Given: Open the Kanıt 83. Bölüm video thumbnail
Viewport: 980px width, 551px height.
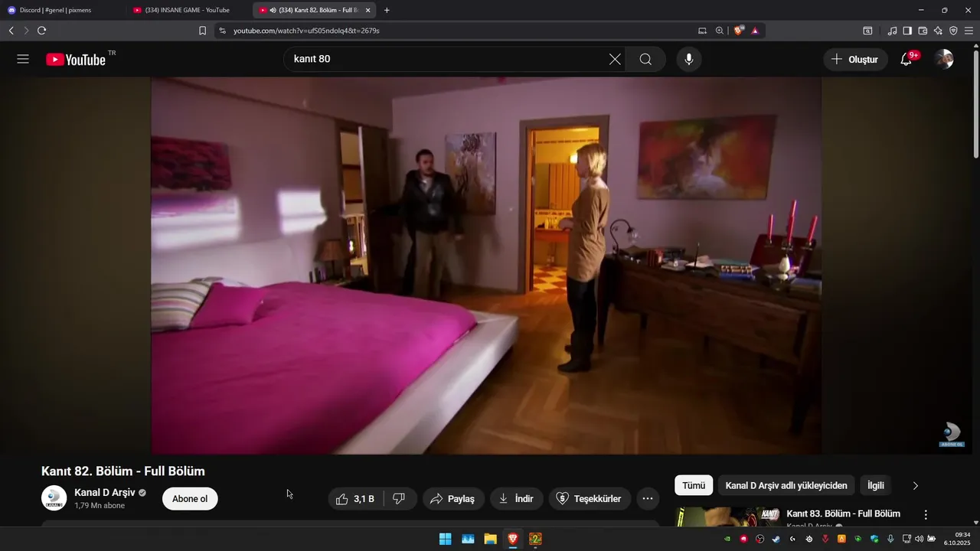Looking at the screenshot, I should tap(728, 517).
